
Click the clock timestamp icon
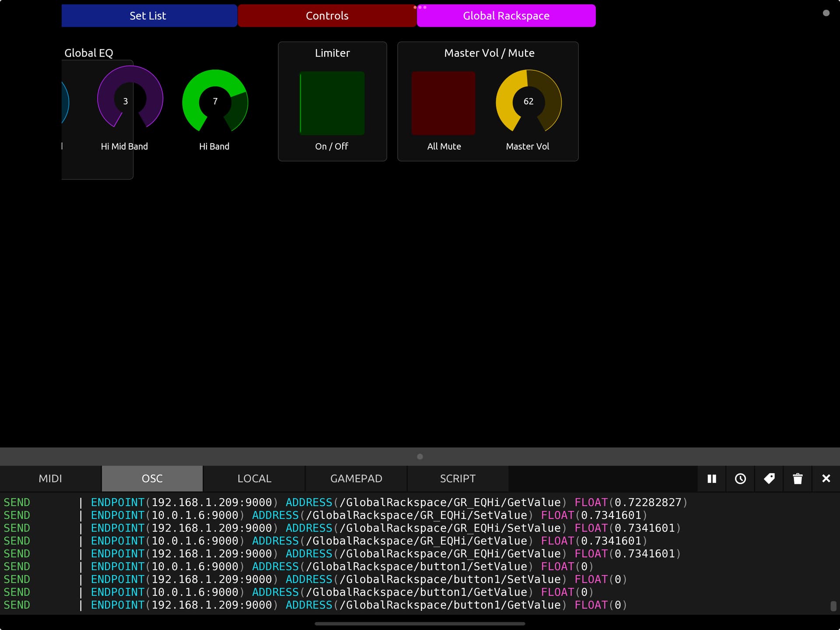[x=740, y=479]
